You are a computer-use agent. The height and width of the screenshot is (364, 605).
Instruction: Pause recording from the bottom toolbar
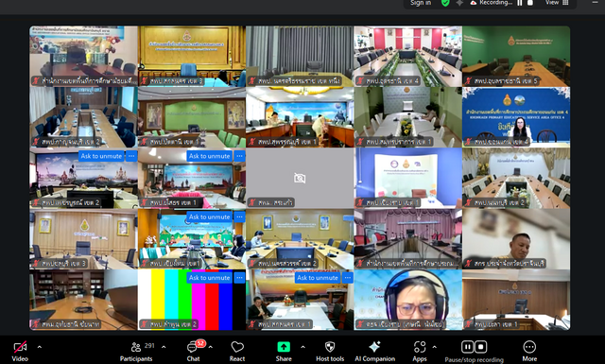(x=467, y=347)
